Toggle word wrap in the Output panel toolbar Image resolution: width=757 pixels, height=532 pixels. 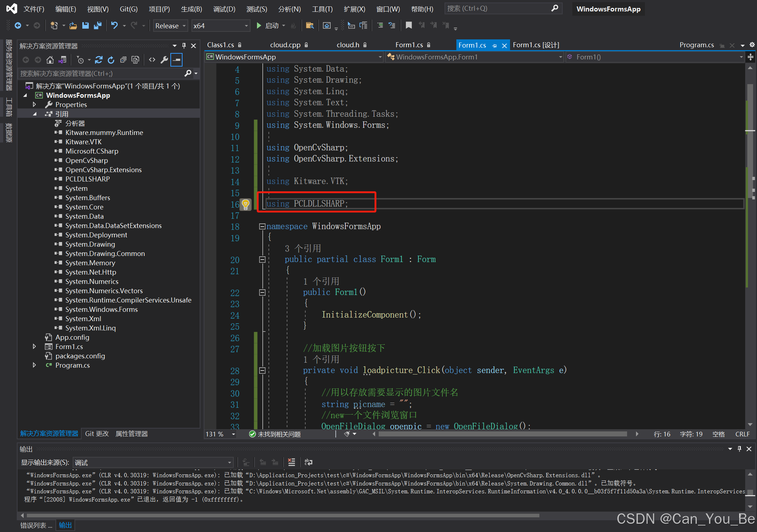click(309, 462)
